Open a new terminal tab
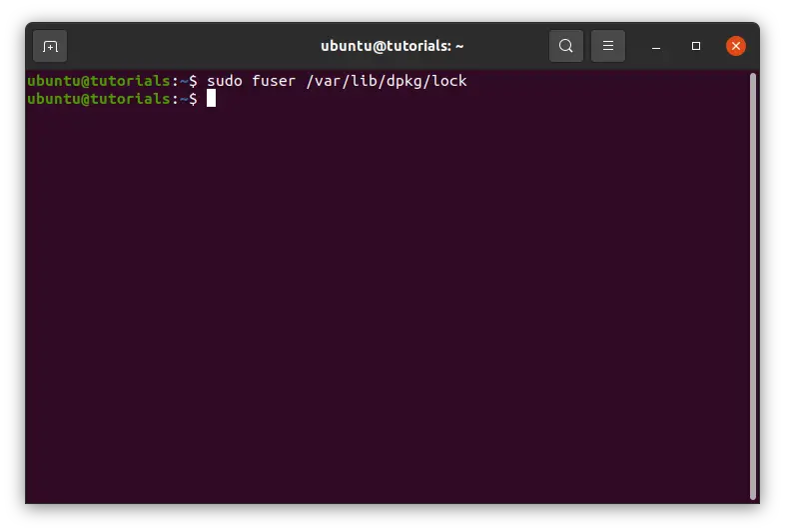Viewport: 785px width, 532px height. coord(50,46)
